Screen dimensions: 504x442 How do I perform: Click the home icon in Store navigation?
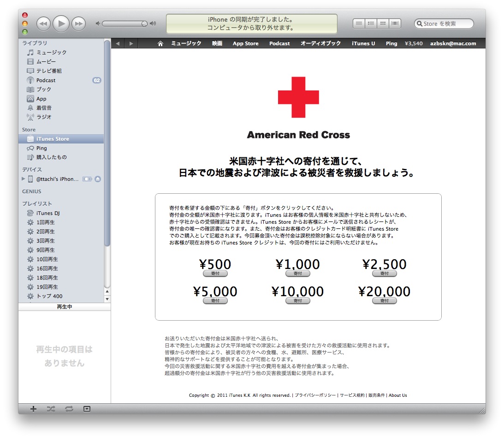click(160, 43)
